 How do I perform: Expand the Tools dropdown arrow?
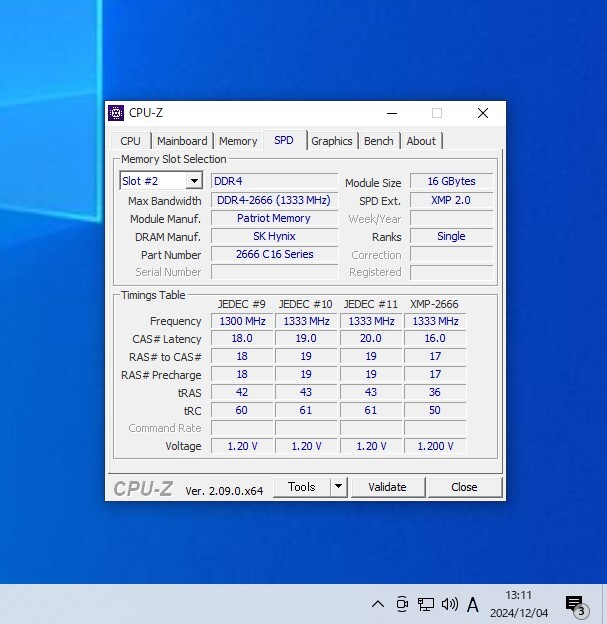coord(338,486)
